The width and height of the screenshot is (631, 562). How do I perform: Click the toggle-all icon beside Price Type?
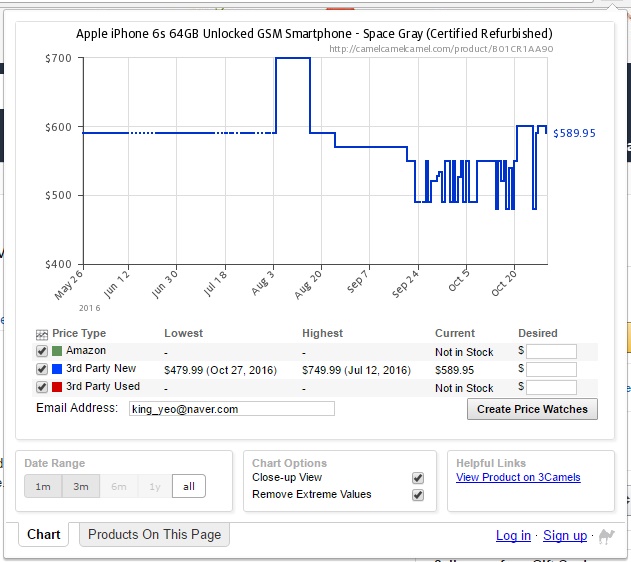(x=42, y=334)
